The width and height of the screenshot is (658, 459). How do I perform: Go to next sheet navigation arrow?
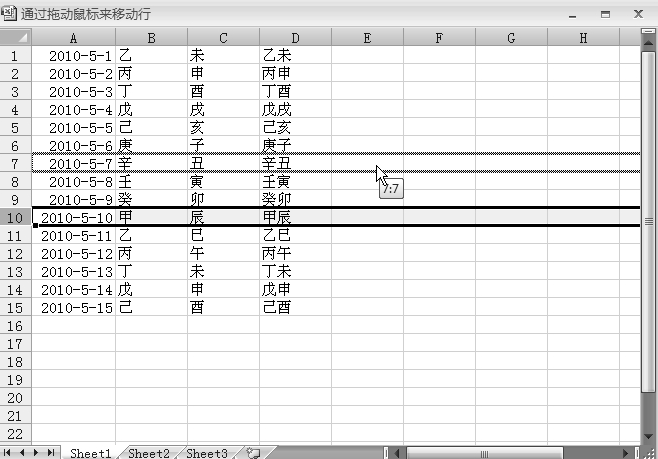click(36, 453)
